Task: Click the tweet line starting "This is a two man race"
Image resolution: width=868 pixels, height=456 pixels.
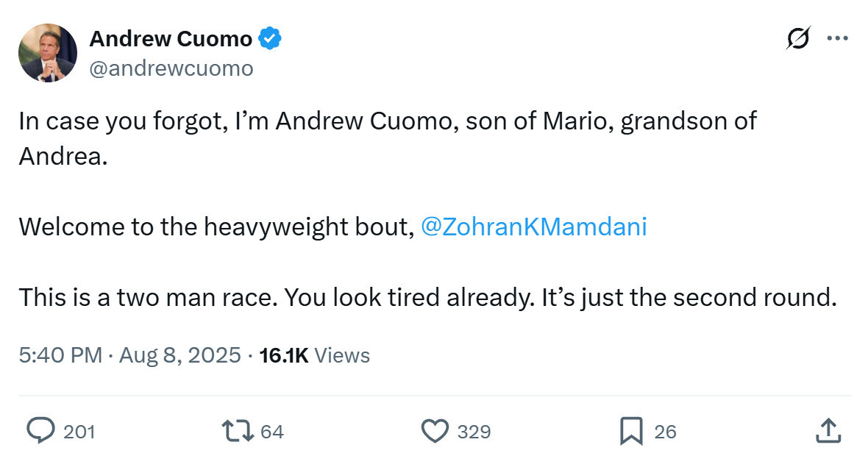Action: pyautogui.click(x=427, y=297)
